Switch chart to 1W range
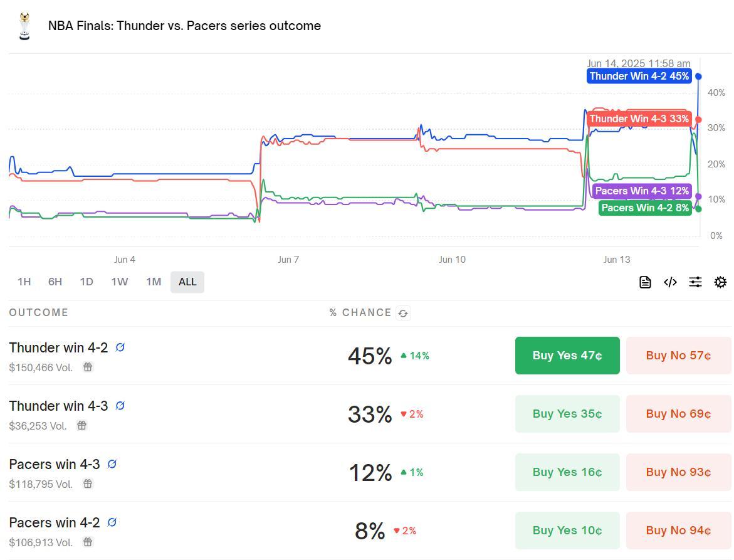Image resolution: width=734 pixels, height=560 pixels. [119, 282]
